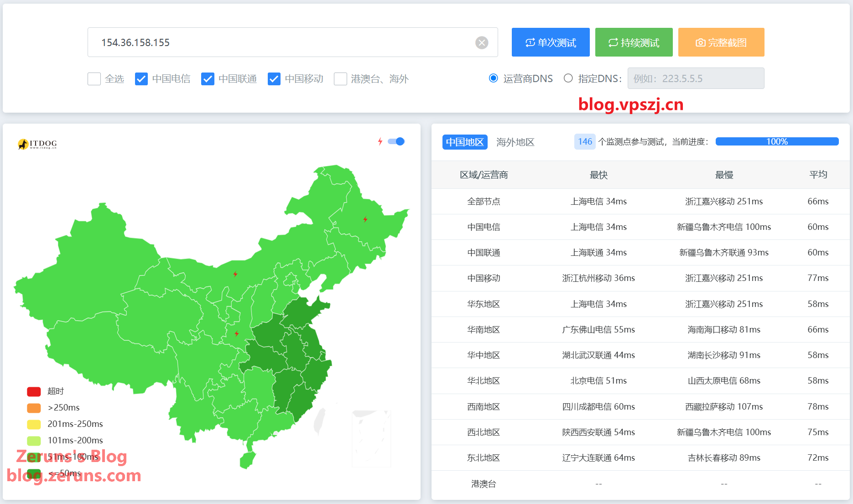Click lightning marker on Inner Mongolia
The image size is (853, 504).
point(235,274)
